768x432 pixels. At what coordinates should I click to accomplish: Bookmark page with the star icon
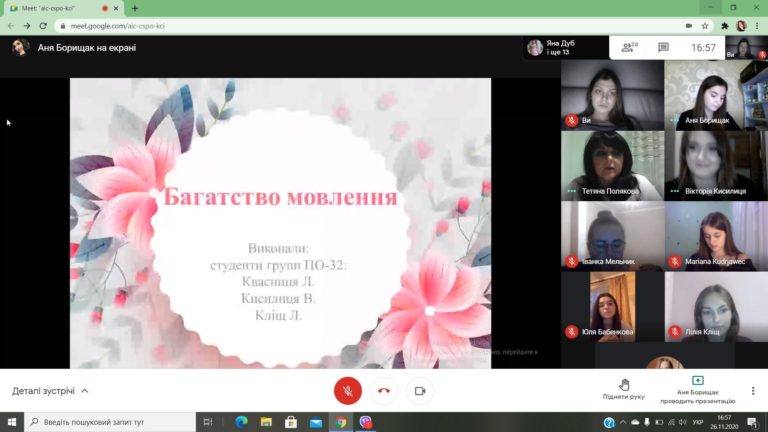point(705,26)
